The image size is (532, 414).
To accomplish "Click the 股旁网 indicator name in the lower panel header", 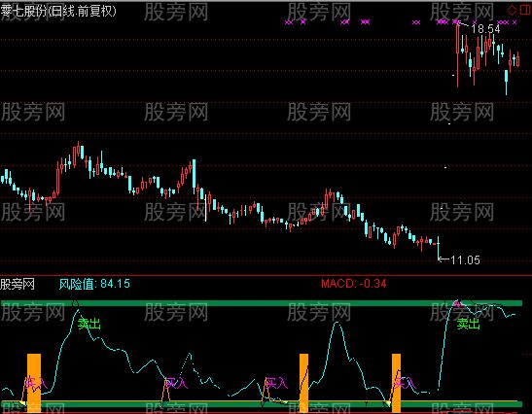I will click(18, 284).
